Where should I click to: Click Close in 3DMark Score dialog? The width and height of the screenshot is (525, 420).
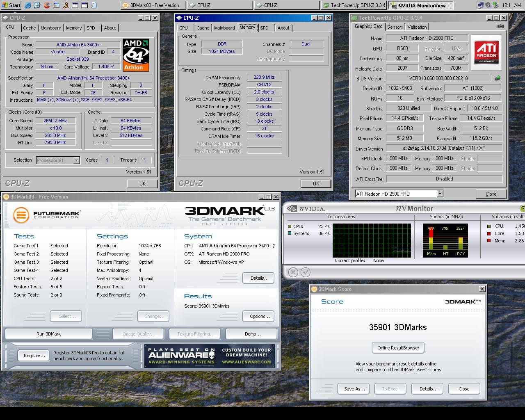coord(464,389)
